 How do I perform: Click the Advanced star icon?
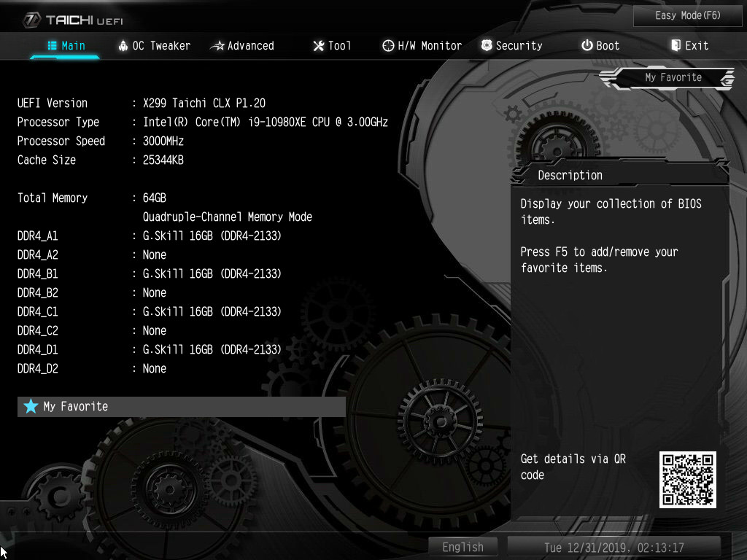pyautogui.click(x=217, y=46)
